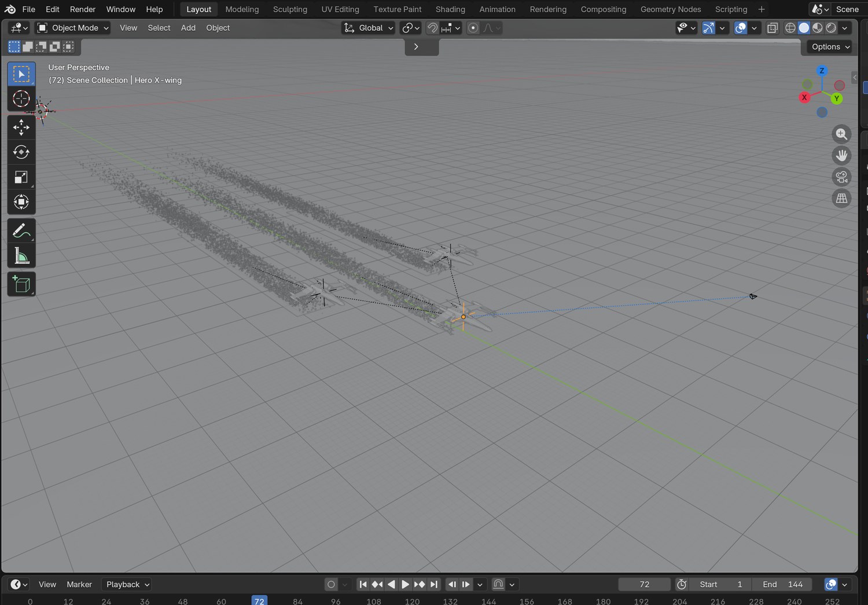Viewport: 868px width, 605px height.
Task: Click the blue Z axis gizmo ball
Action: coord(822,71)
